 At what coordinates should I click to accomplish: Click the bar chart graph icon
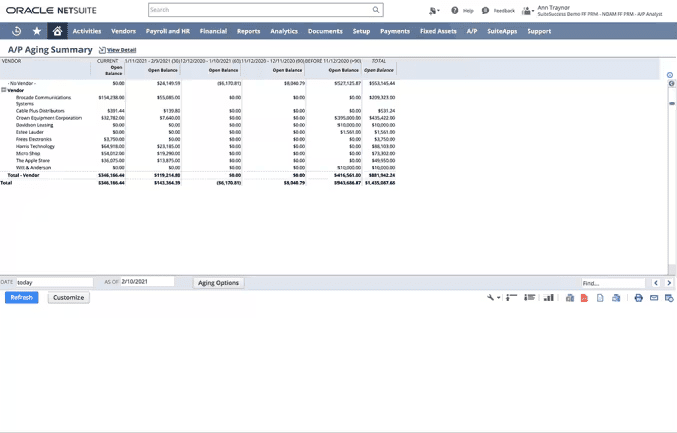(548, 298)
